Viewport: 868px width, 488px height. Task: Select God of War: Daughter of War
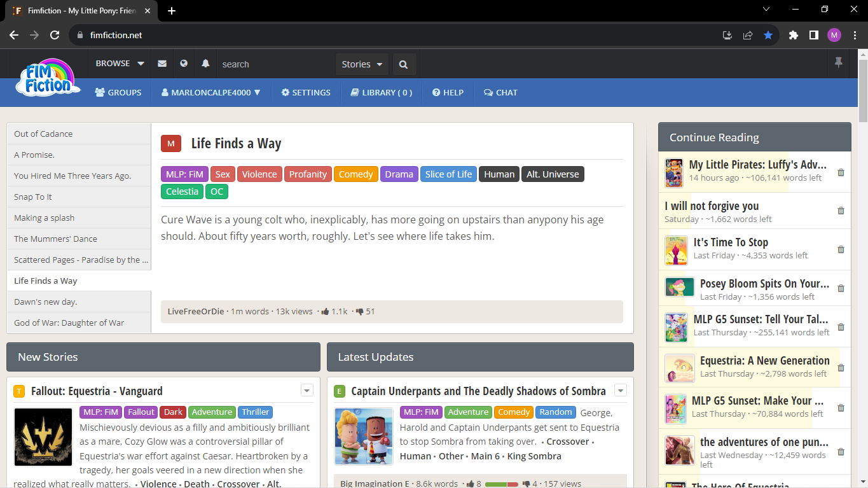(x=79, y=323)
